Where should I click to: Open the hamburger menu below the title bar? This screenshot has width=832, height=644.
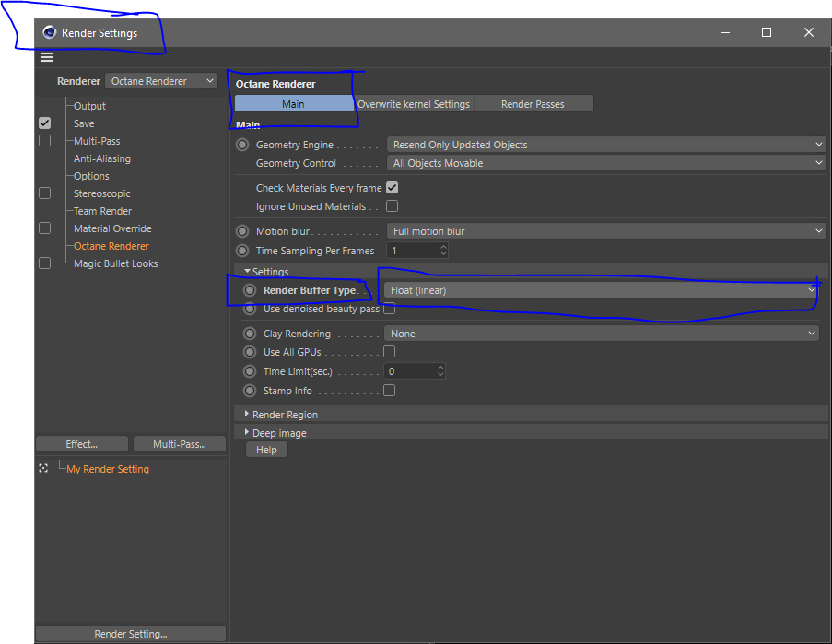[x=47, y=57]
